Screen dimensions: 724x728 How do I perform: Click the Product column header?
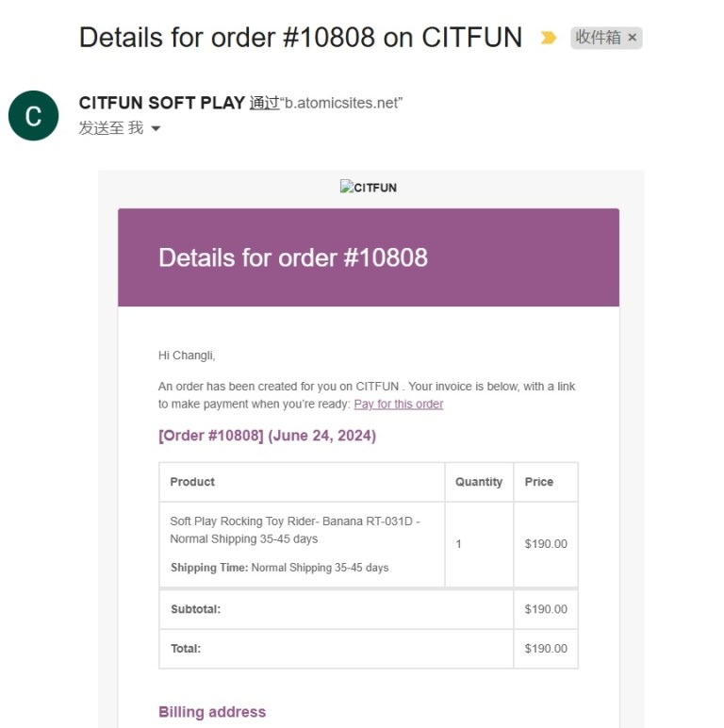coord(192,482)
